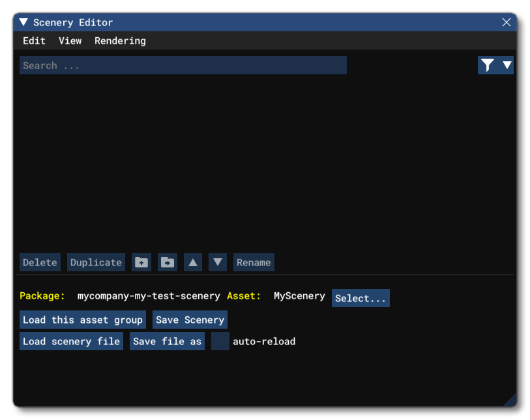
Task: Create a new group with the folder-plus icon
Action: click(142, 262)
